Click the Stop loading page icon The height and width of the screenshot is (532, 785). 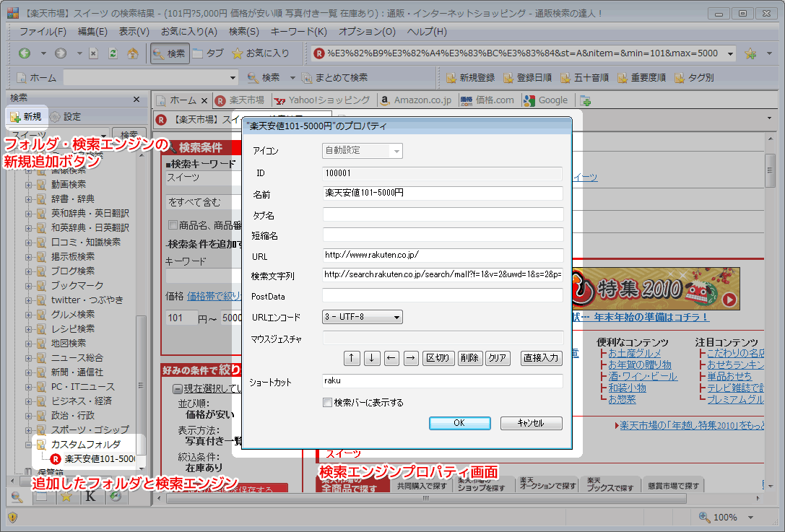pyautogui.click(x=94, y=53)
